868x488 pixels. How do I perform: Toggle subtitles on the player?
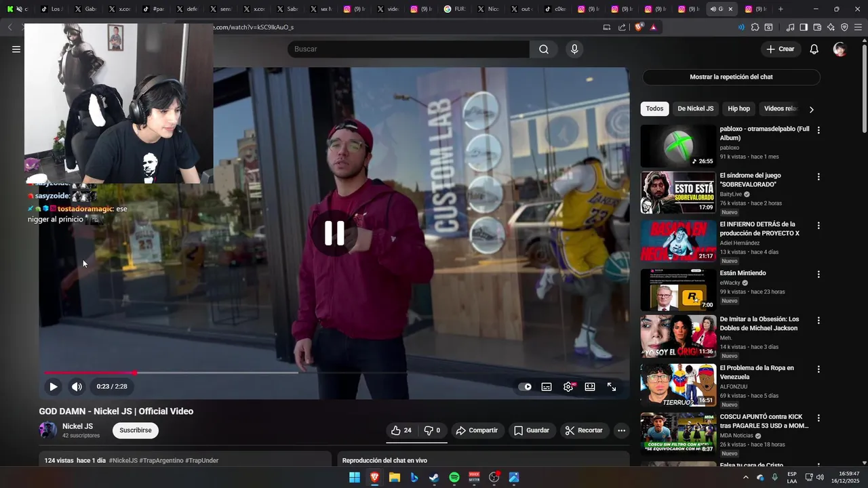coord(547,386)
